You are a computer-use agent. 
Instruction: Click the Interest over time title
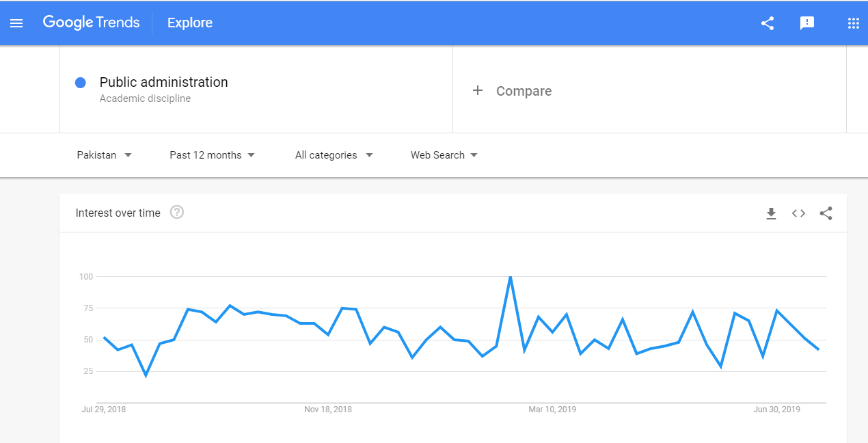[x=118, y=213]
